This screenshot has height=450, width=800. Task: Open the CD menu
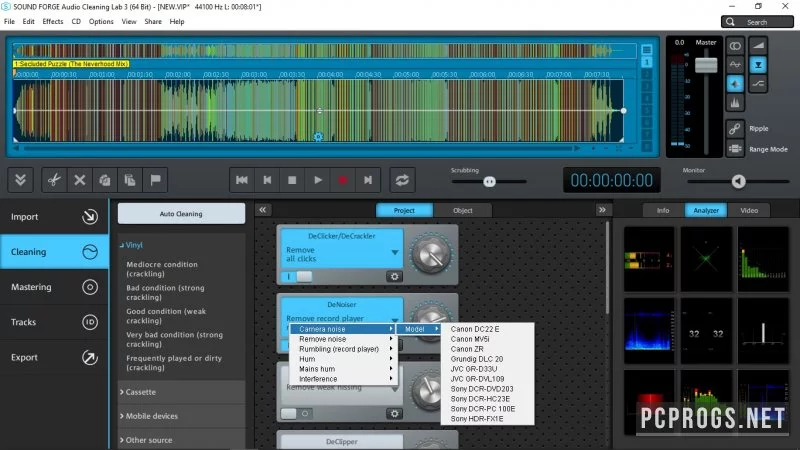(76, 21)
